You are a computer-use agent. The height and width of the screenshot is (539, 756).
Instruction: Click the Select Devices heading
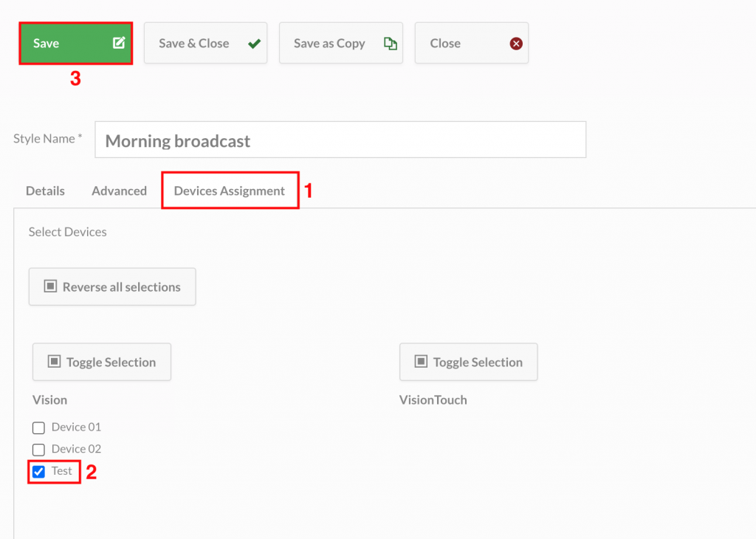tap(67, 232)
